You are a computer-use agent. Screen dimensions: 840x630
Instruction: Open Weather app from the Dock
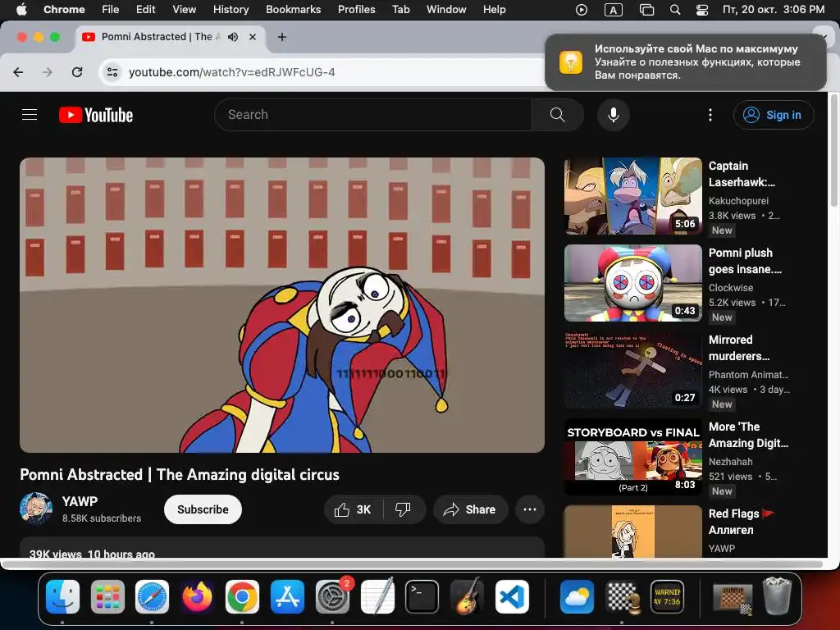coord(577,597)
